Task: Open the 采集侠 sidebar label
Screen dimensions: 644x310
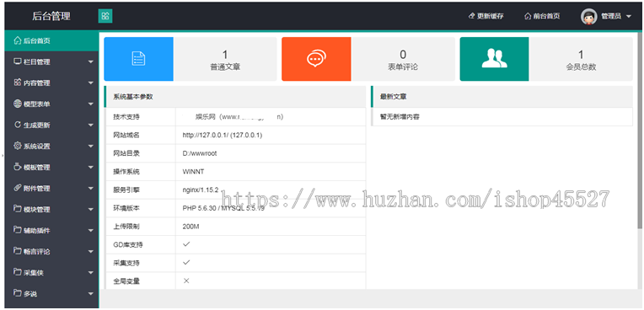Action: click(x=33, y=273)
